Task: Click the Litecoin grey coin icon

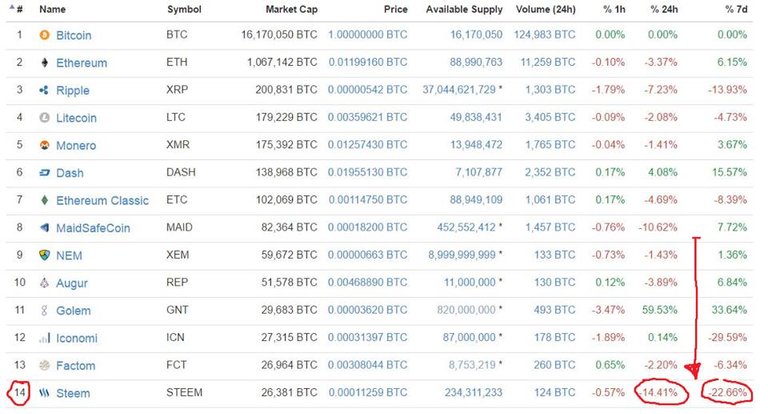Action: (45, 118)
